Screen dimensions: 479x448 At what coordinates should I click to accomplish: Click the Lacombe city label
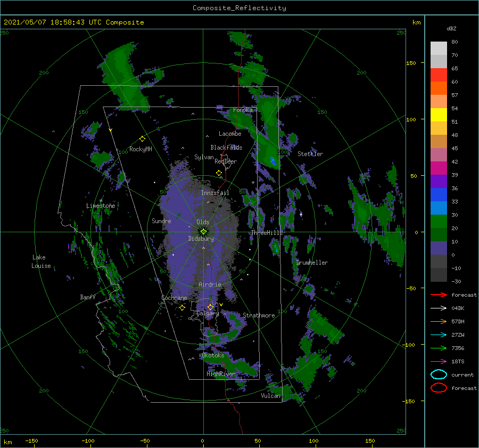point(230,134)
